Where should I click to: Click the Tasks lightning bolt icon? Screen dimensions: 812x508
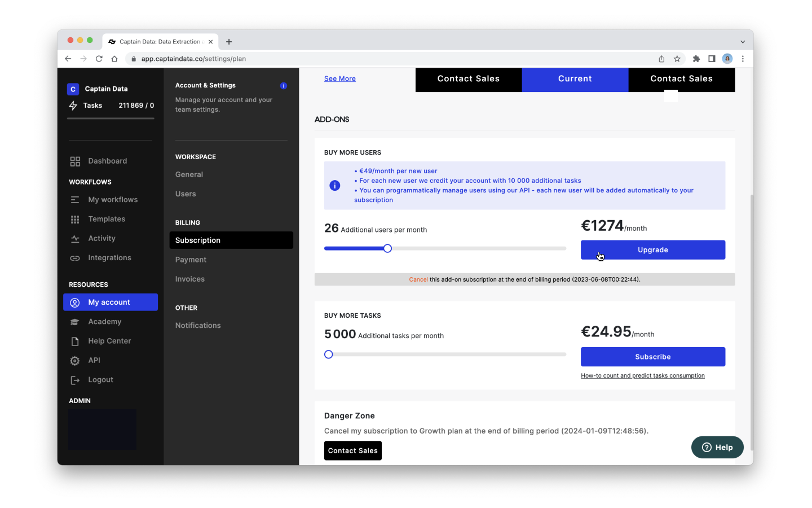[73, 106]
